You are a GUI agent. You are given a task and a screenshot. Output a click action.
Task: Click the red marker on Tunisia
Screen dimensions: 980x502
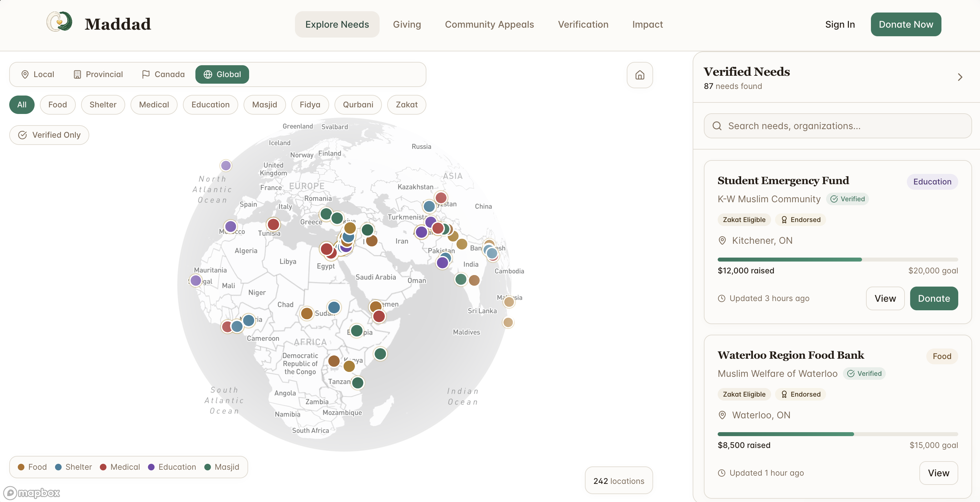click(x=273, y=224)
